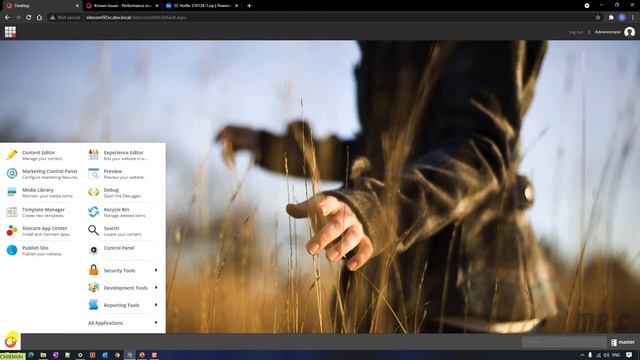Click the Publish Site globe icon

click(12, 250)
